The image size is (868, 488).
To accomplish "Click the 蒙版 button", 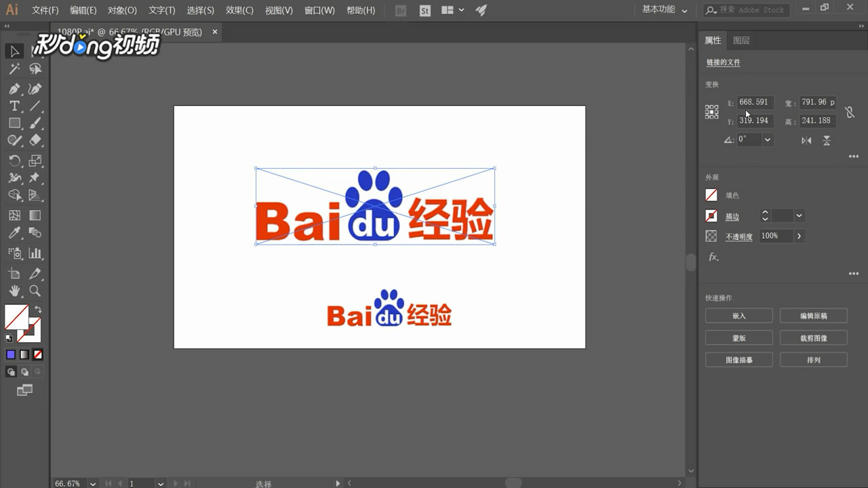I will 739,338.
